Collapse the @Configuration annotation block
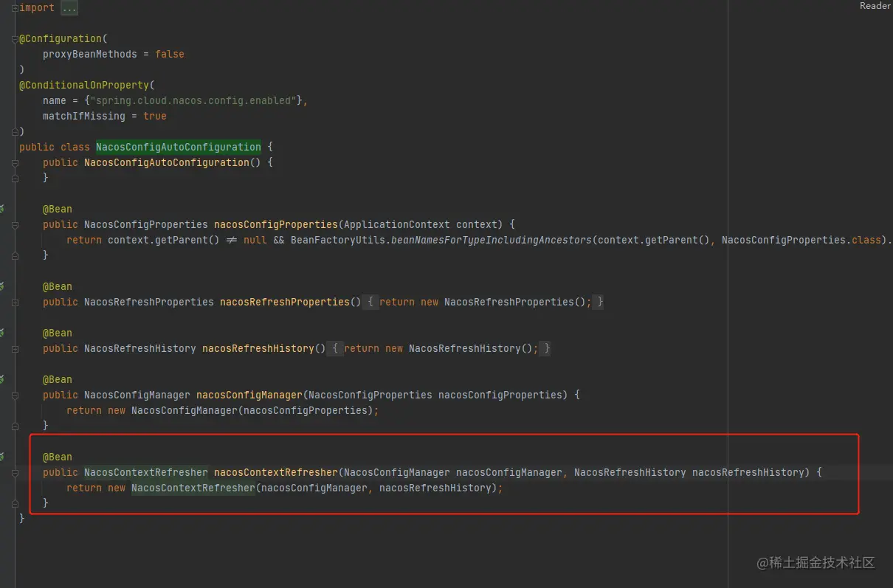 15,38
